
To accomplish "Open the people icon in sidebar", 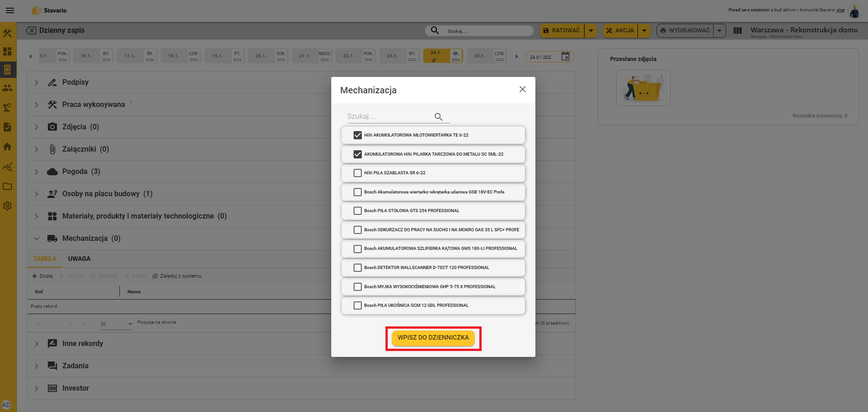I will coord(7,88).
